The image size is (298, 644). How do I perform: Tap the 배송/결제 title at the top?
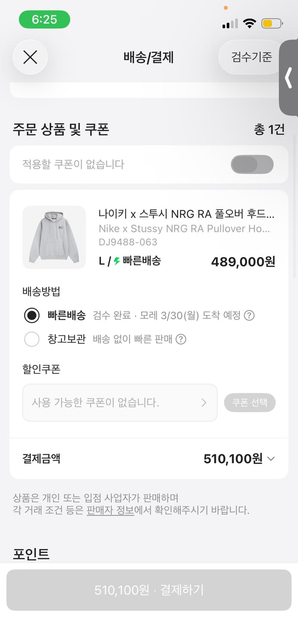click(149, 57)
